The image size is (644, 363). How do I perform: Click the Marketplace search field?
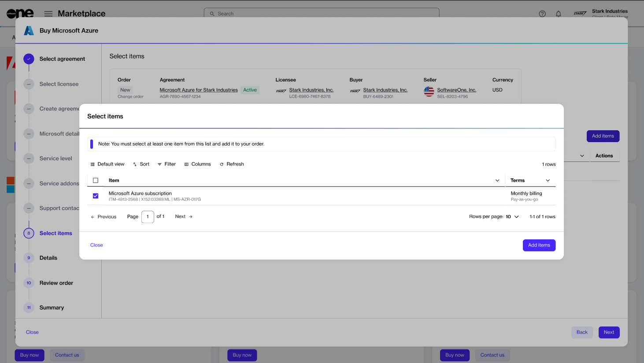[x=322, y=14]
